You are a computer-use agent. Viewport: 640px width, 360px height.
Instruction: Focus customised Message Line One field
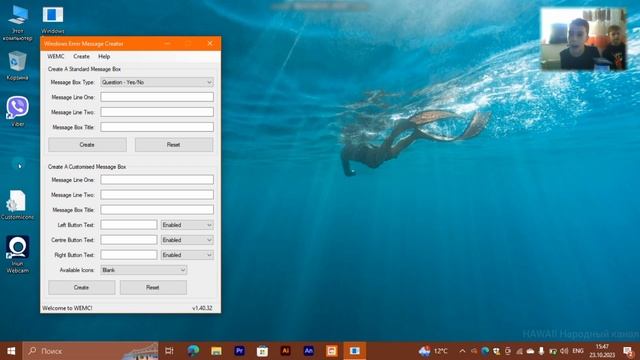pos(157,180)
